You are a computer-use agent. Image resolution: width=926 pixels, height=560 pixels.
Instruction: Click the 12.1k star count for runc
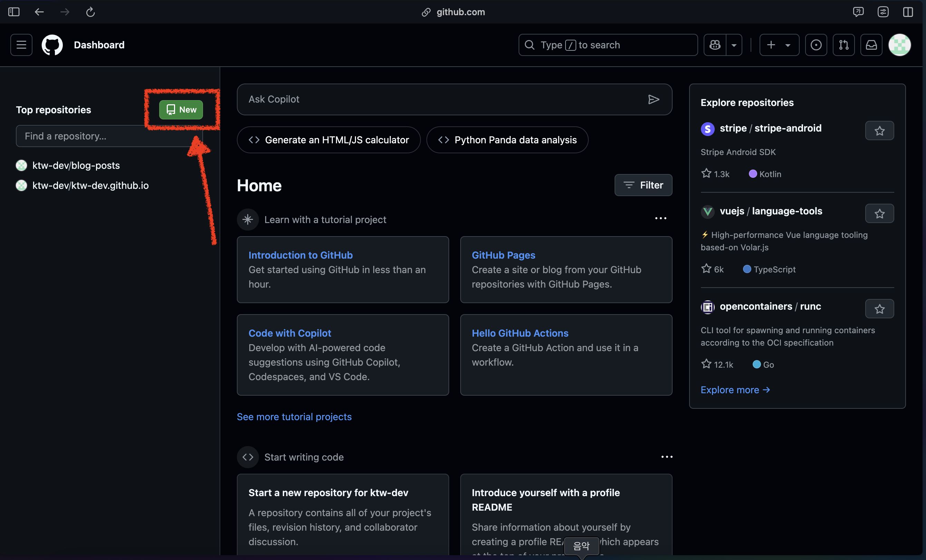click(x=717, y=364)
